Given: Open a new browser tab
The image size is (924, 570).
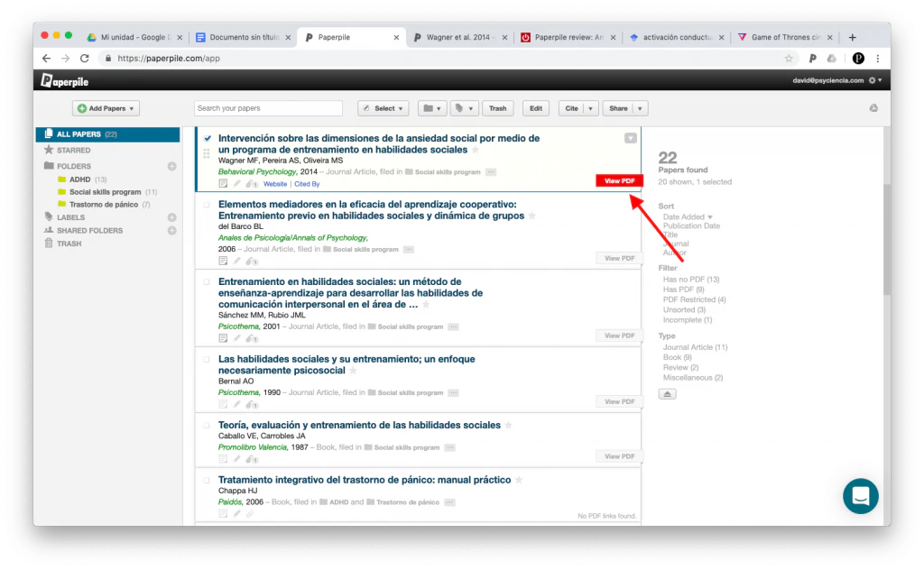Looking at the screenshot, I should pos(852,37).
